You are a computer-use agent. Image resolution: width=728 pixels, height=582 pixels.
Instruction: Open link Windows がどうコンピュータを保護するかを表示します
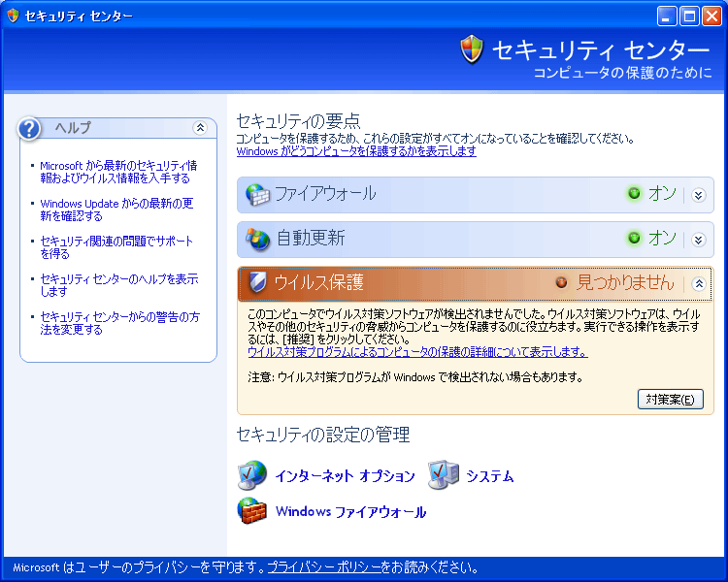[x=356, y=151]
